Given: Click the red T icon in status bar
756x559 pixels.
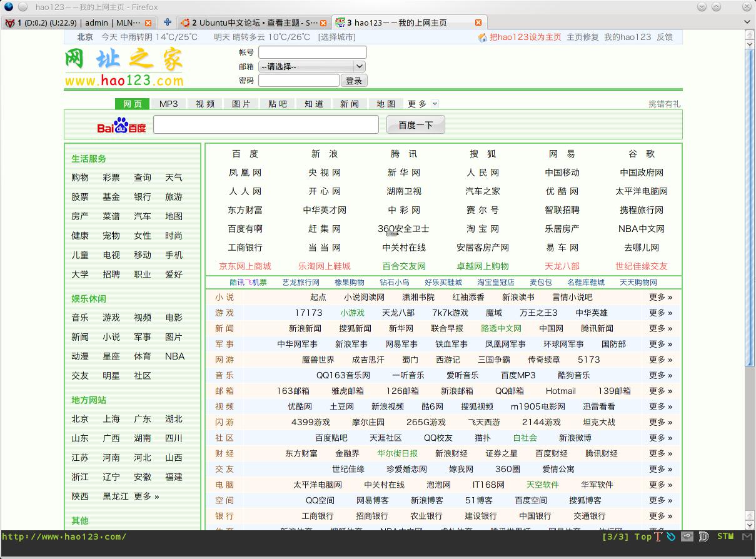Looking at the screenshot, I should click(x=658, y=536).
